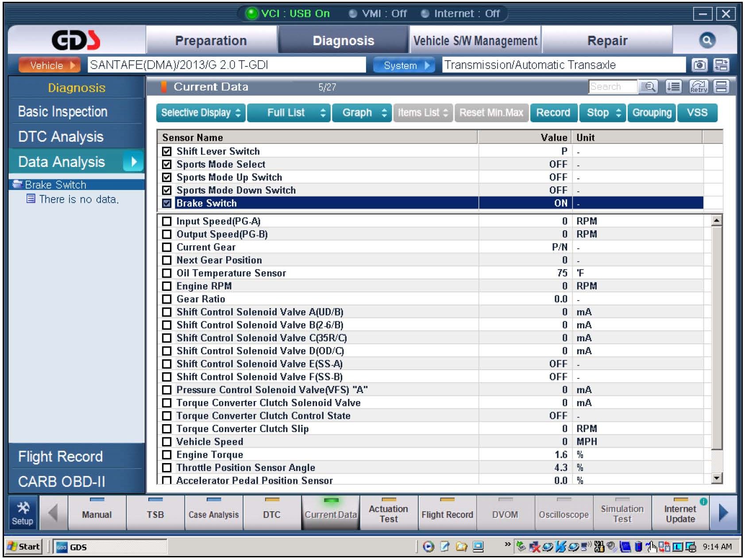Click the magnifier search icon in header
Screen dimensions: 745x560
707,41
